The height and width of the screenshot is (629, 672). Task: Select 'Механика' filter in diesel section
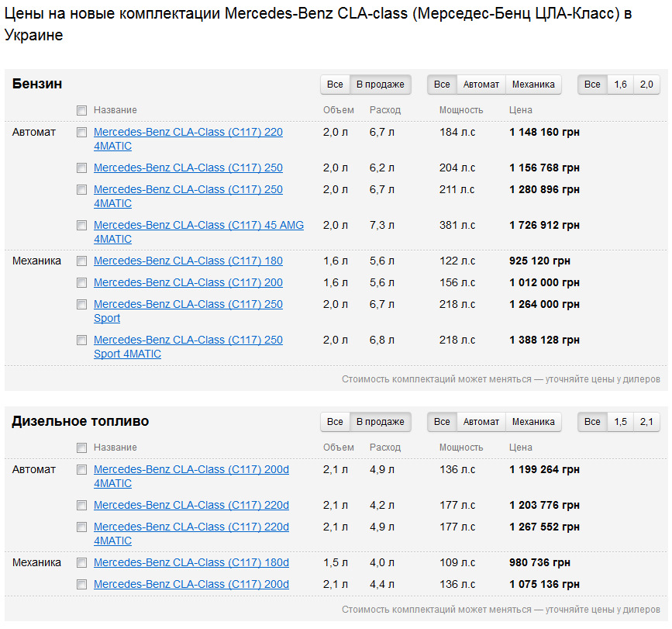tap(533, 422)
